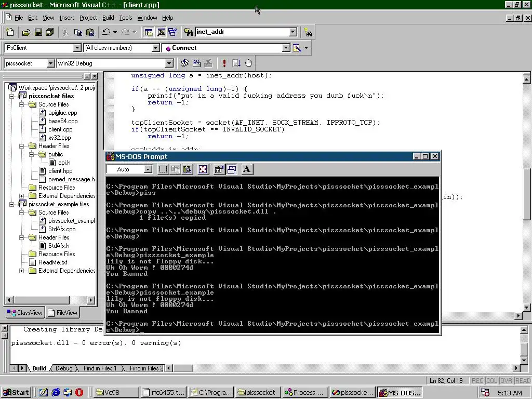The height and width of the screenshot is (399, 532).
Task: Open Properties icon in MS-DOS Prompt toolbar
Action: [x=219, y=169]
